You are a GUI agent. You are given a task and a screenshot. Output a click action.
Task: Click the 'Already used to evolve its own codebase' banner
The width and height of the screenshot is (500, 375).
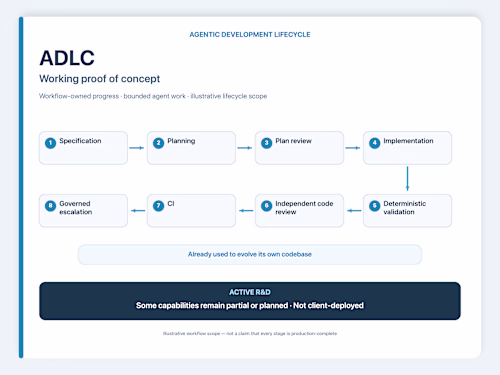click(x=250, y=254)
